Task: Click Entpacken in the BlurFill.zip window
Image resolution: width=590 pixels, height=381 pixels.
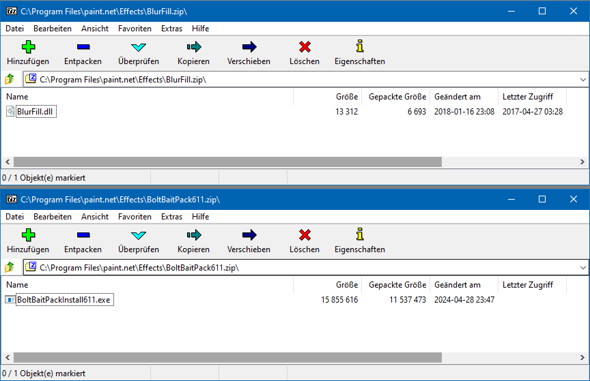Action: click(83, 53)
